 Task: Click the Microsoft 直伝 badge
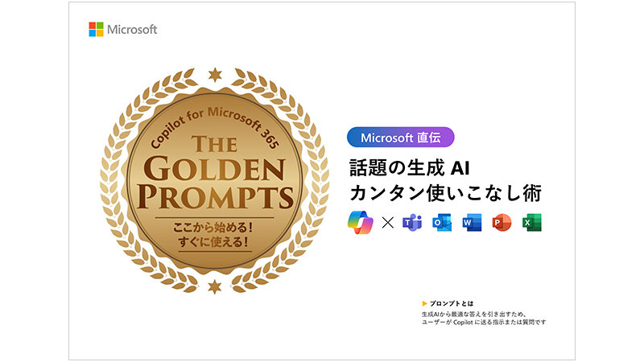[401, 138]
